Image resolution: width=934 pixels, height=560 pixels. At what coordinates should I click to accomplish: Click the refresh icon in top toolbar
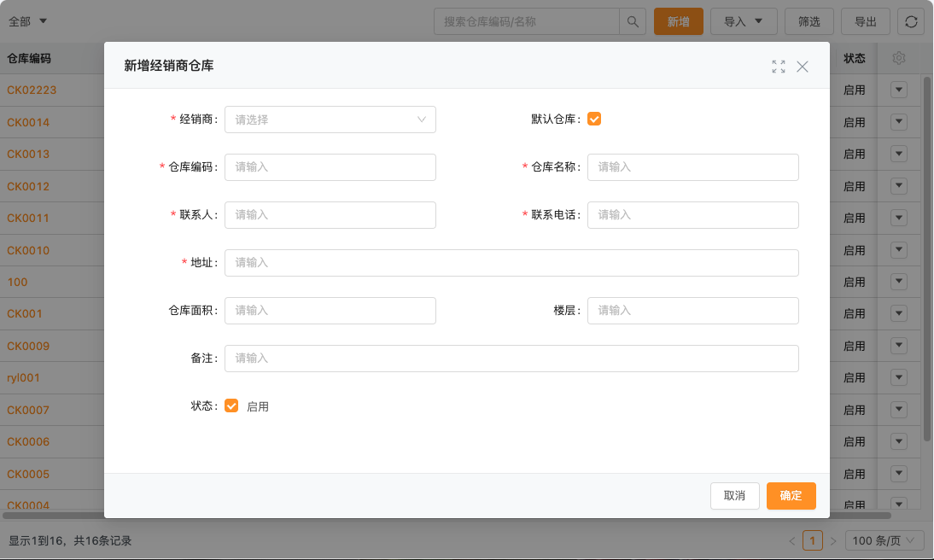tap(911, 21)
